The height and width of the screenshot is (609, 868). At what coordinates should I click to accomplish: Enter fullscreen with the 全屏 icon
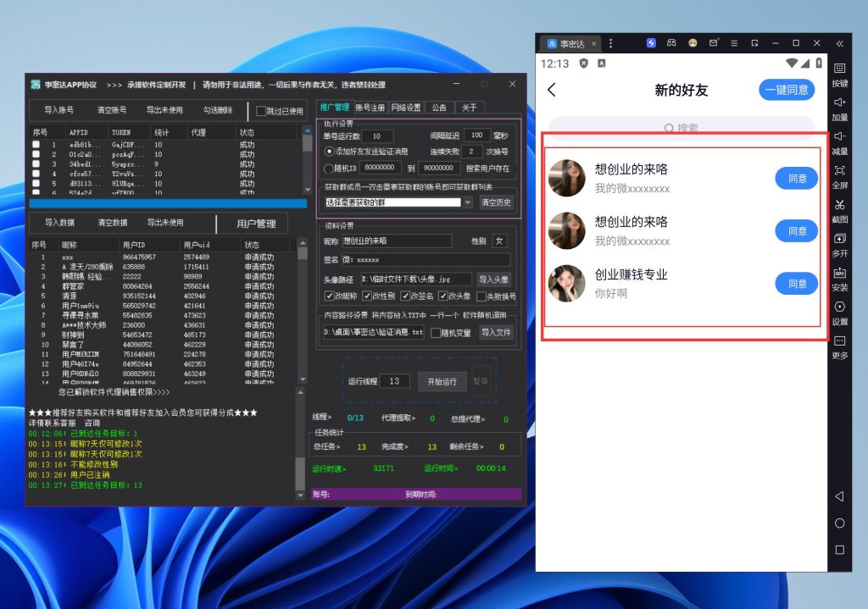click(x=839, y=175)
